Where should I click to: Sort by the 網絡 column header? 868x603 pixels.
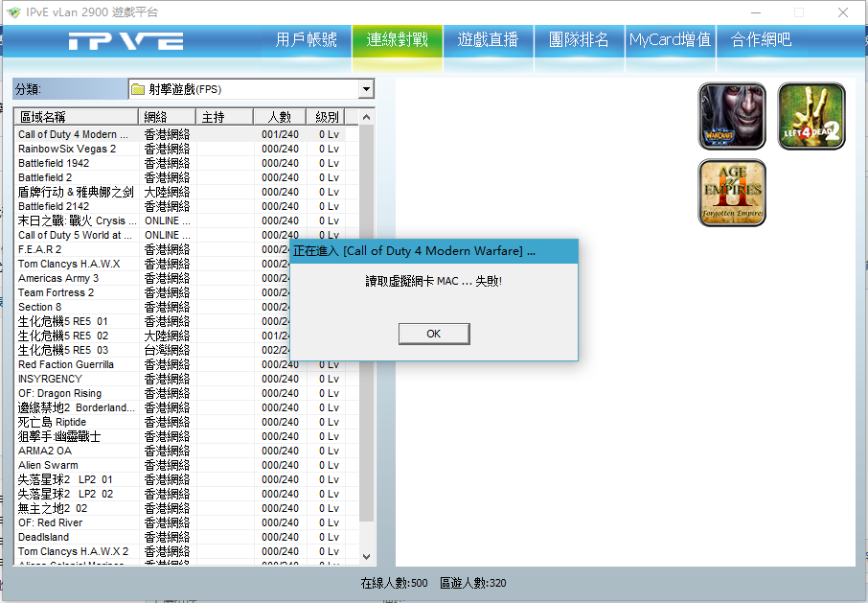167,117
